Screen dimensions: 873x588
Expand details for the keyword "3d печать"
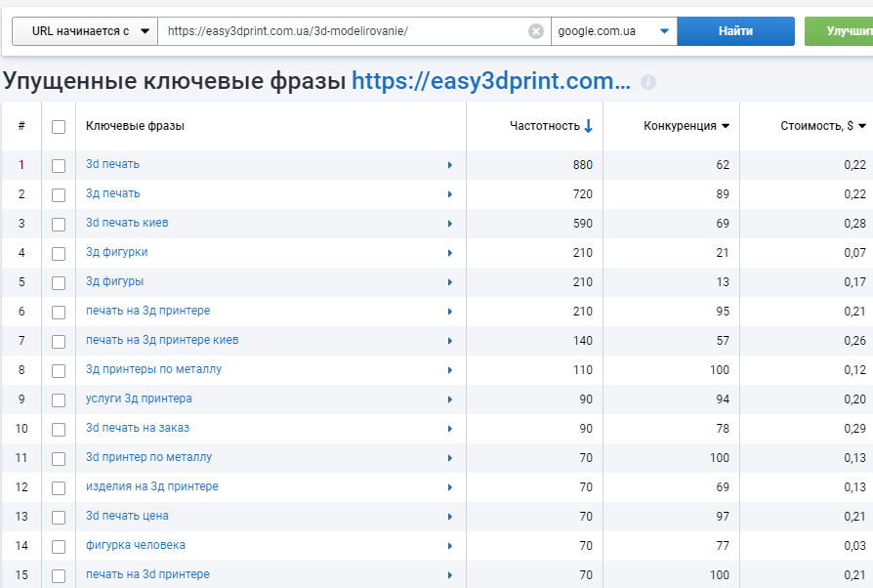tap(450, 165)
